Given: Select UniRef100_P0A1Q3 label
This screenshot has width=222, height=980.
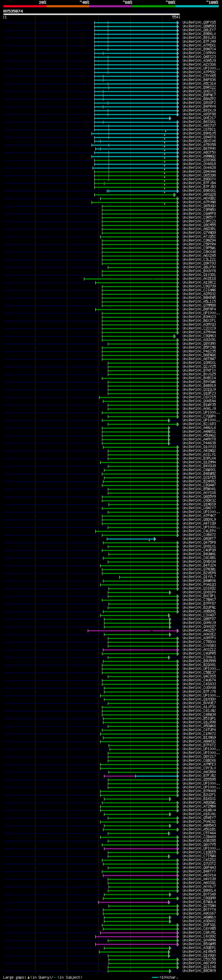Looking at the screenshot, I should [x=199, y=585].
